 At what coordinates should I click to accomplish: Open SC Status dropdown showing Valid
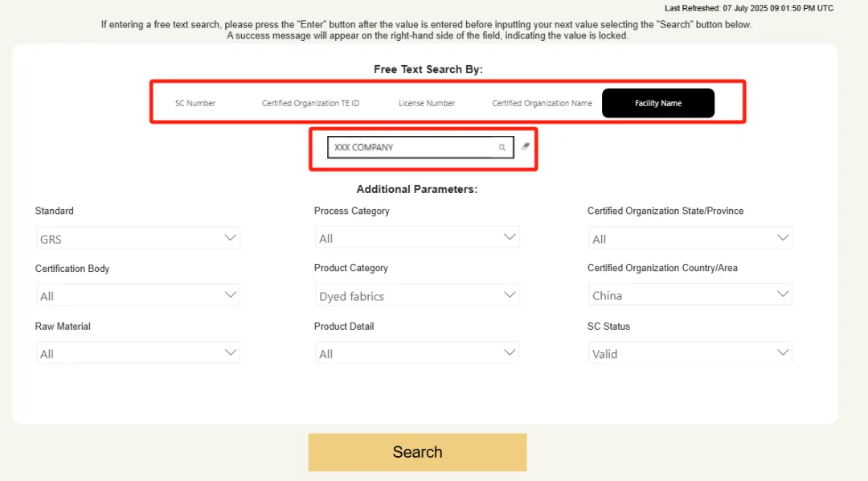click(x=690, y=353)
